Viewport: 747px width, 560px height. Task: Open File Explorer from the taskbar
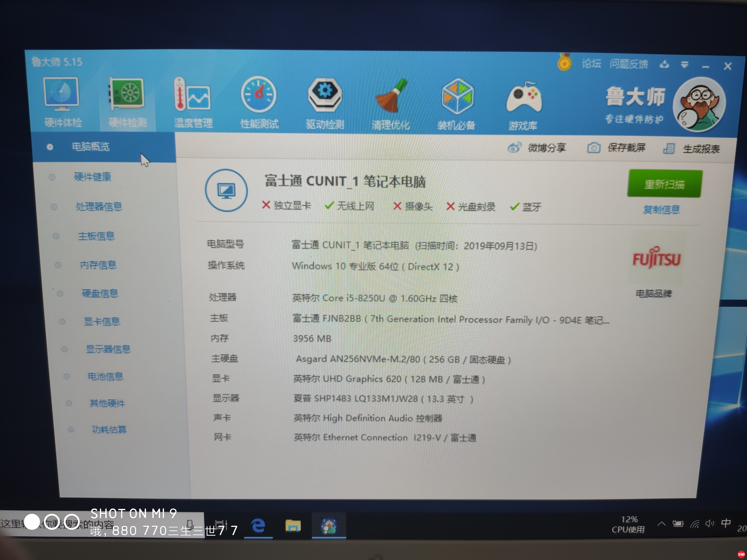(293, 526)
